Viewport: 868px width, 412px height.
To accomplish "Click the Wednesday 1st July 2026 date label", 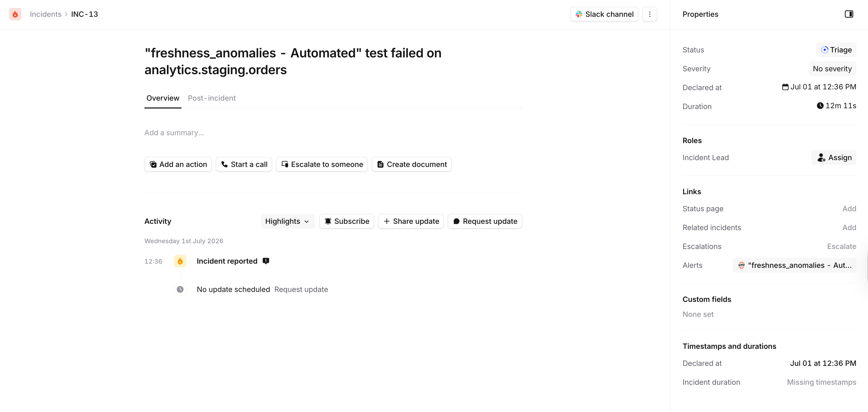I will 184,241.
